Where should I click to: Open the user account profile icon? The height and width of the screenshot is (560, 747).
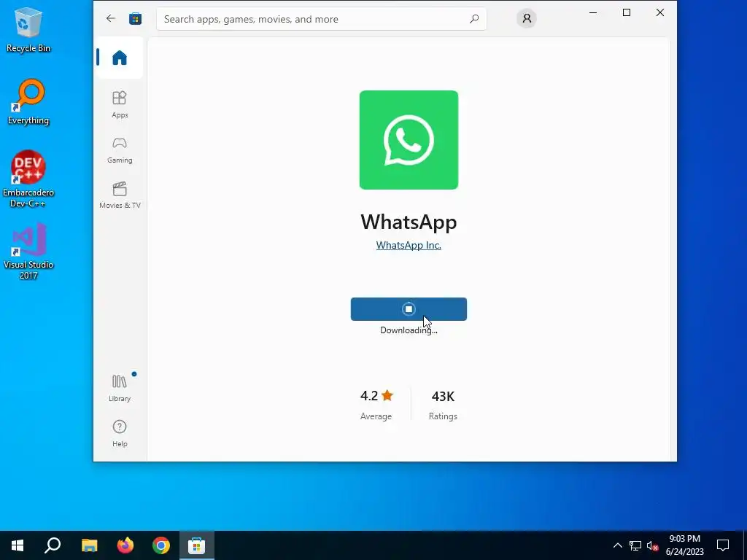pos(527,18)
